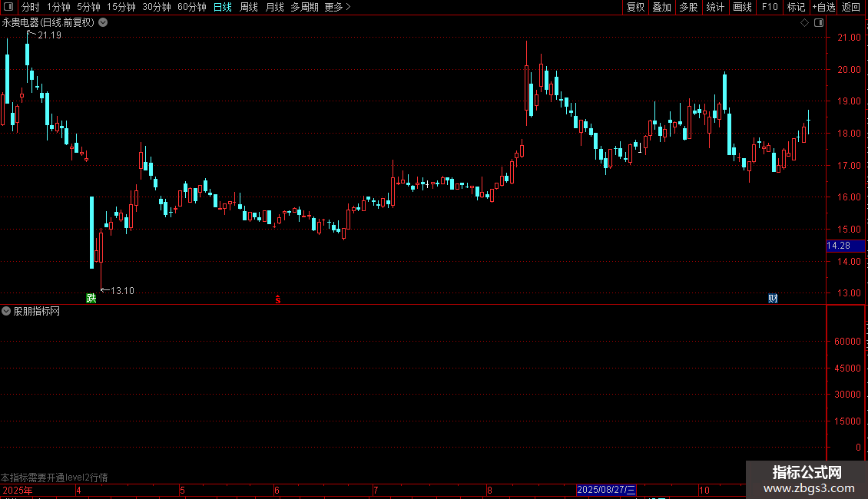Image resolution: width=868 pixels, height=499 pixels.
Task: Click the 21.19 high price label
Action: click(x=49, y=35)
